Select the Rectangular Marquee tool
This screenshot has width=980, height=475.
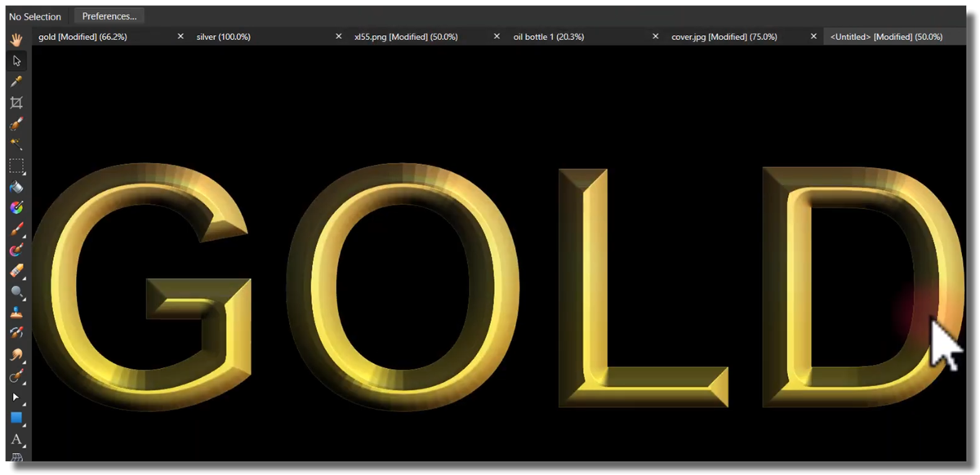click(16, 166)
